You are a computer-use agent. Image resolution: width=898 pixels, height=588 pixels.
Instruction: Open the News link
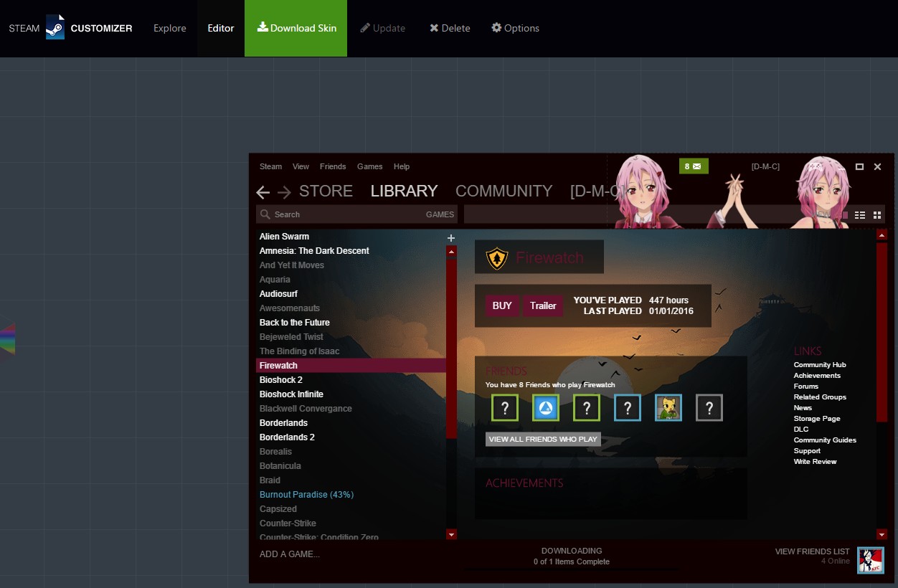coord(803,408)
